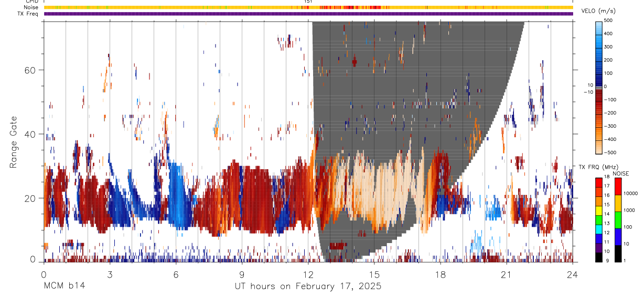
Task: Click the velocity colorbar's light blue top end
Action: click(599, 24)
